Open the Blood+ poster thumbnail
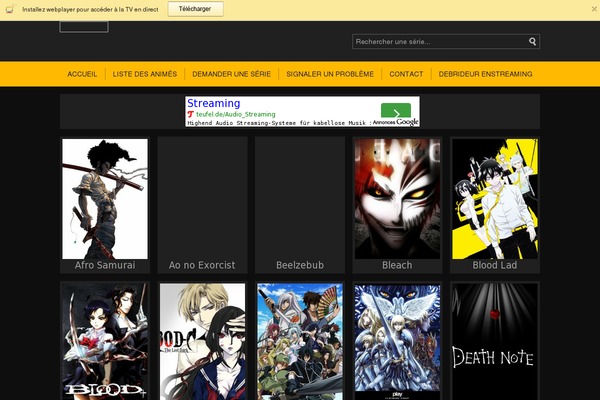 105,341
